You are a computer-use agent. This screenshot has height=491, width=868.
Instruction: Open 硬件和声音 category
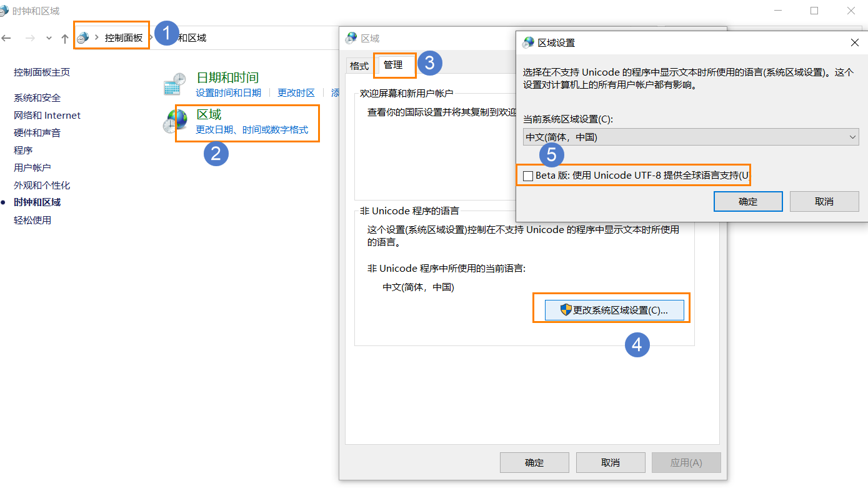[x=37, y=133]
